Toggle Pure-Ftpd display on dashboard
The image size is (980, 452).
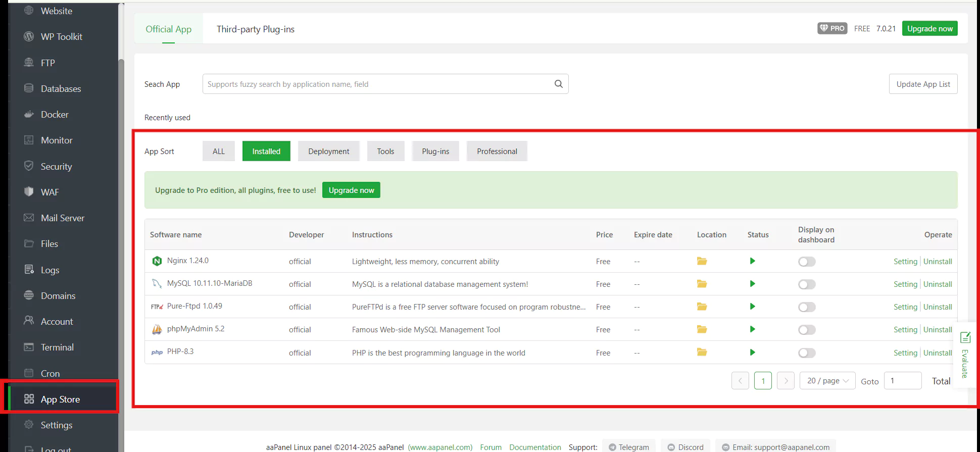click(x=807, y=307)
